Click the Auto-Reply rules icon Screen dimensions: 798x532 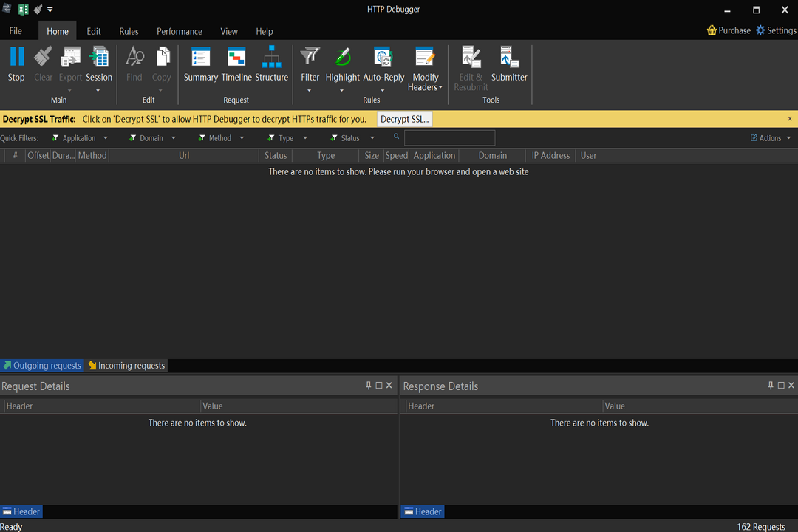tap(383, 58)
